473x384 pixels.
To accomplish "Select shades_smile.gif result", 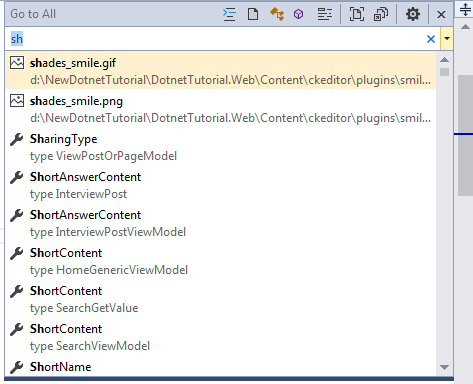I will point(220,71).
